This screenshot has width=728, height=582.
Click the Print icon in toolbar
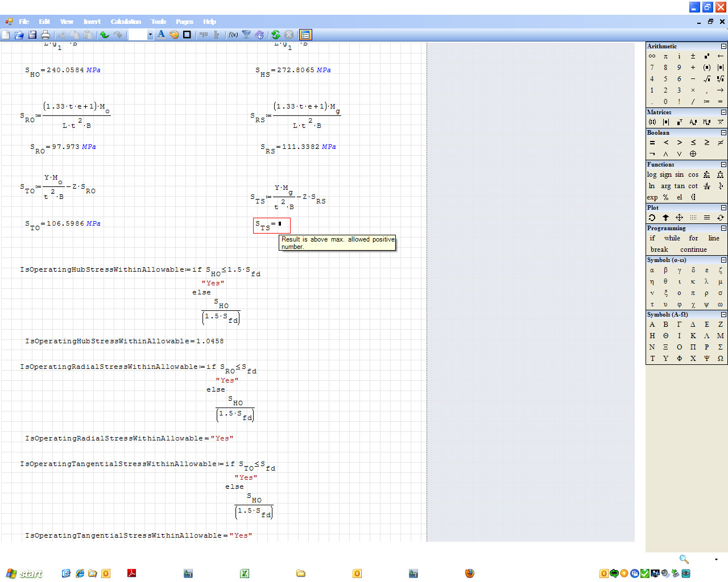tap(45, 35)
